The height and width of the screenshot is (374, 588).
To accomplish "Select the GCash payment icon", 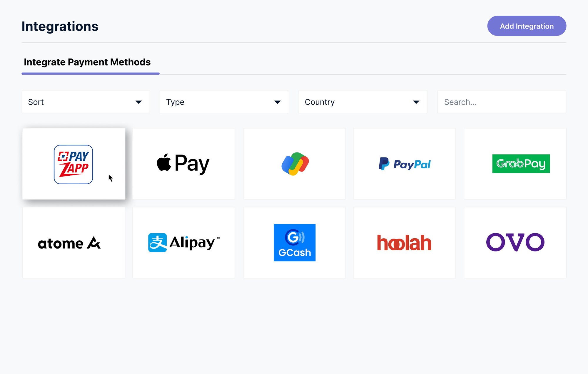I will pos(294,242).
